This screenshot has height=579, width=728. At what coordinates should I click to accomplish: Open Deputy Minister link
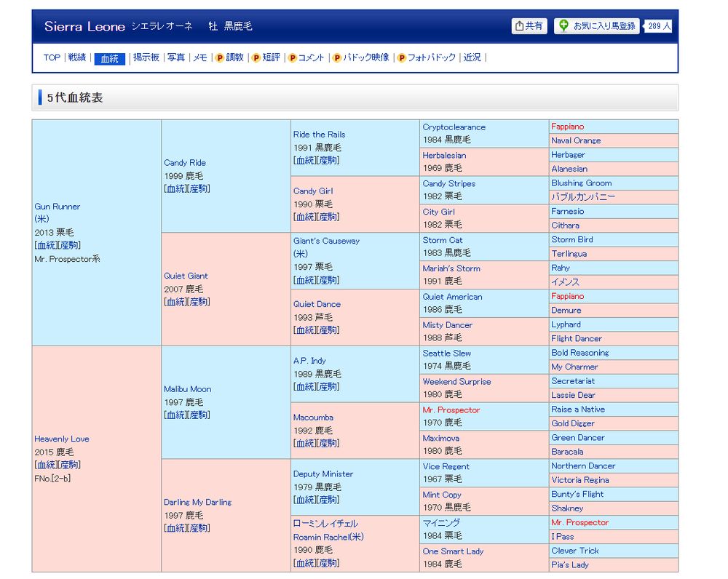323,474
